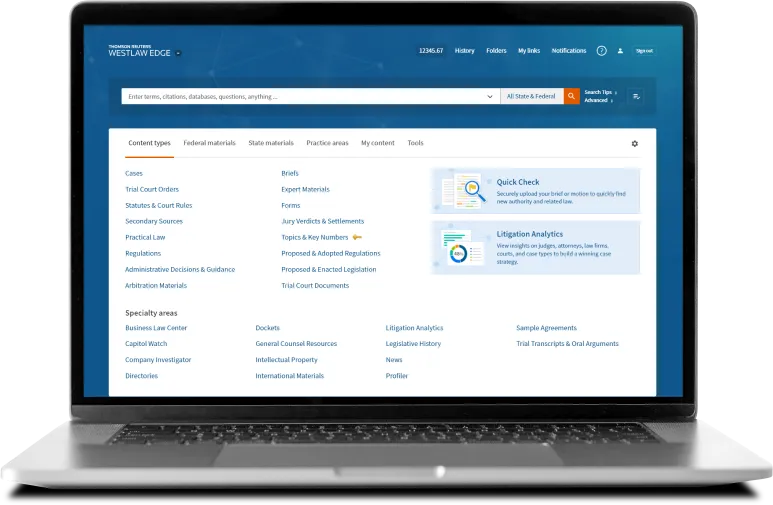The height and width of the screenshot is (505, 773).
Task: Expand the search box suggestions chevron
Action: coord(490,97)
